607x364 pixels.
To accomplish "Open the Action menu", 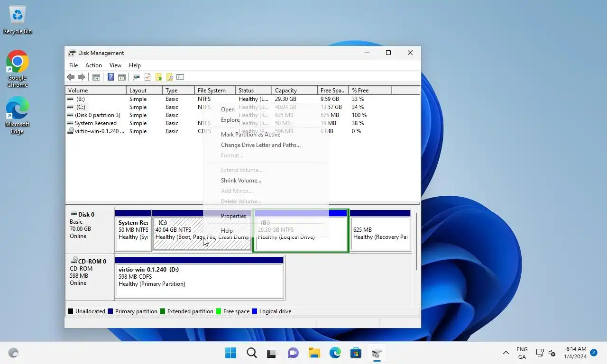I will 93,65.
